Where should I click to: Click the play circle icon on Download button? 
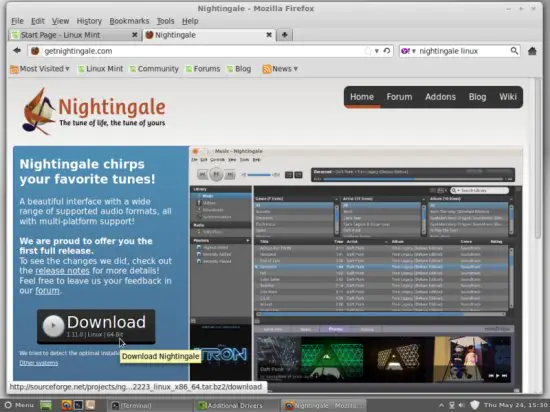pos(53,325)
